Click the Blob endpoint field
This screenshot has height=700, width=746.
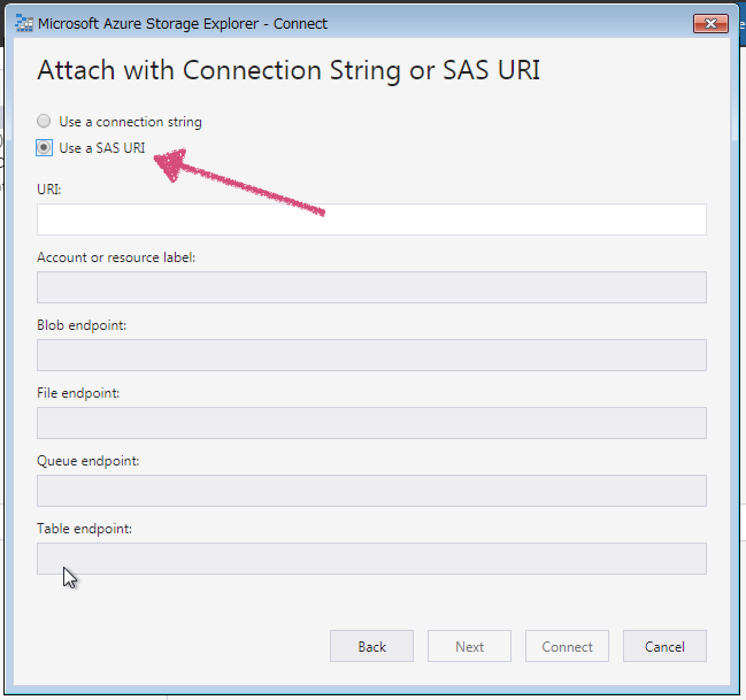pos(372,355)
